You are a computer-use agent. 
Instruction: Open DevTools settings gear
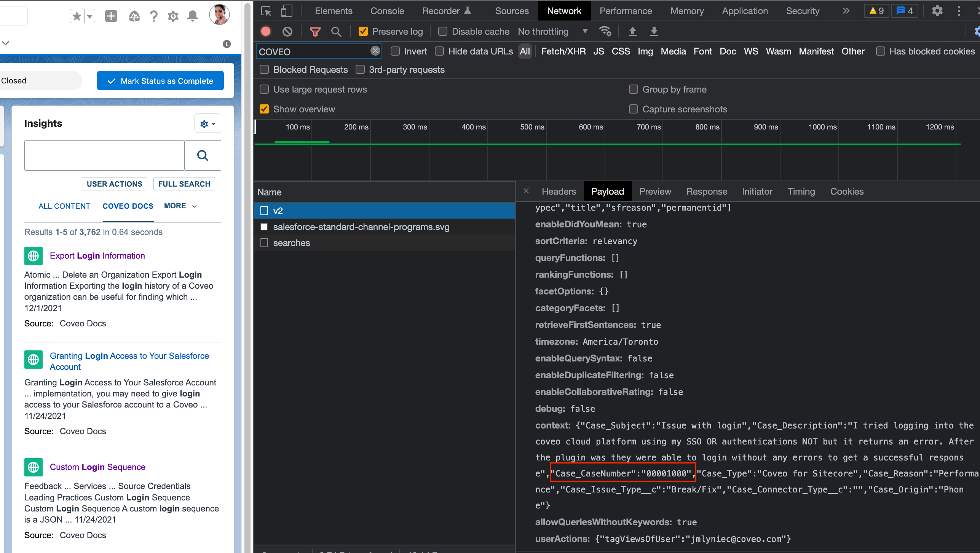tap(937, 11)
